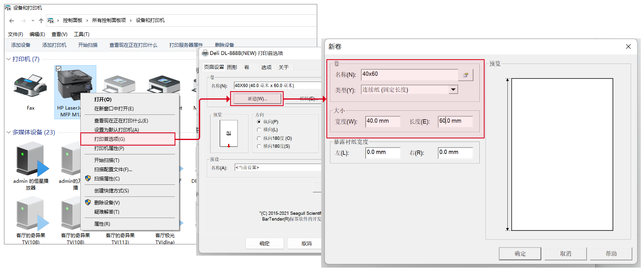This screenshot has height=270, width=644.
Task: Choose the 横向(L) orientation option
Action: [259, 130]
